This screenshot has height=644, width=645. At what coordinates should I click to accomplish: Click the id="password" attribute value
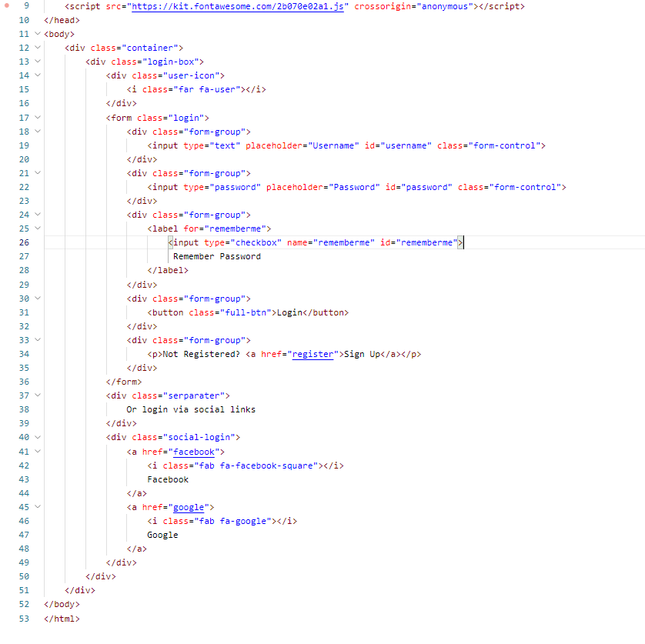tap(426, 187)
